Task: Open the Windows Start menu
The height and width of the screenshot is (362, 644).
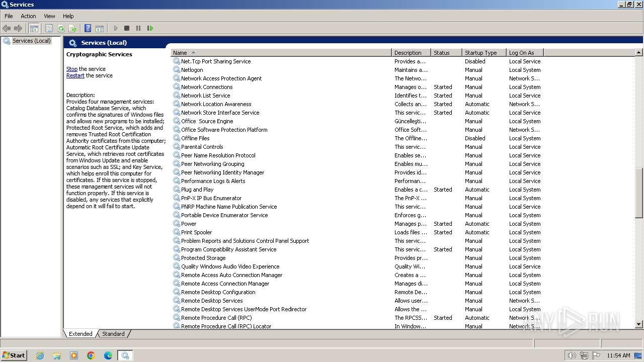Action: [14, 355]
